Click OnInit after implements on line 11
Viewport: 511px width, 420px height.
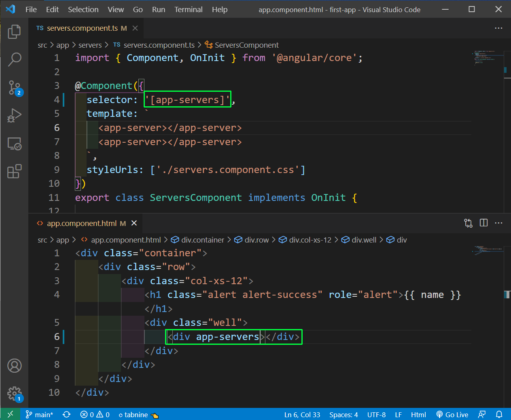coord(328,198)
